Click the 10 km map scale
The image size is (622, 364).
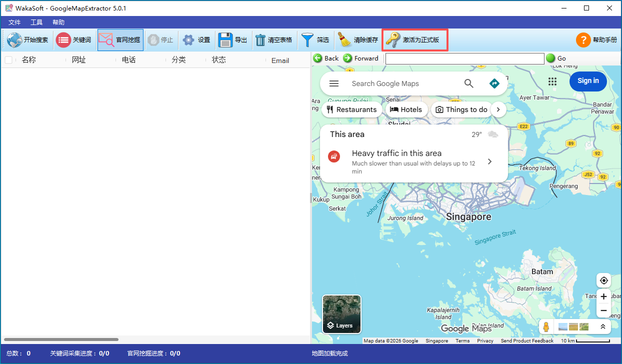pos(585,341)
